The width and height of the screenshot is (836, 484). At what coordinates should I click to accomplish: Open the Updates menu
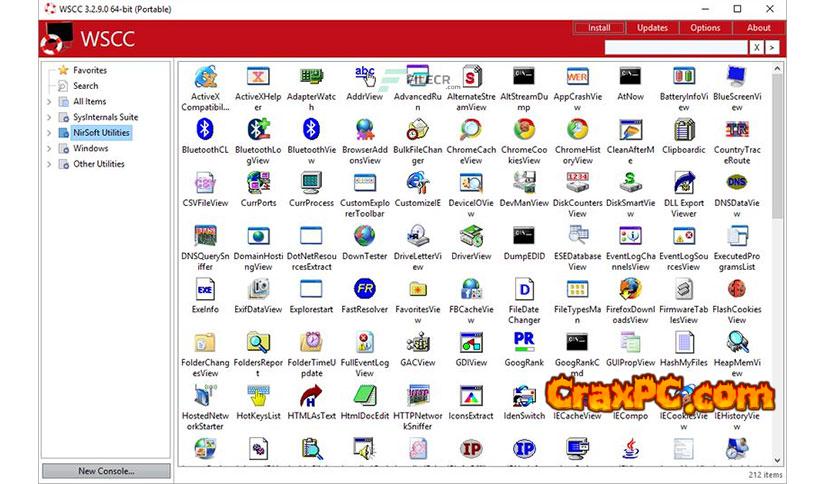click(x=652, y=28)
